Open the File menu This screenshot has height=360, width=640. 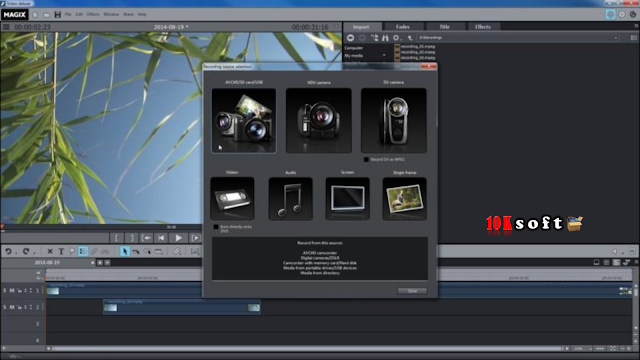68,14
